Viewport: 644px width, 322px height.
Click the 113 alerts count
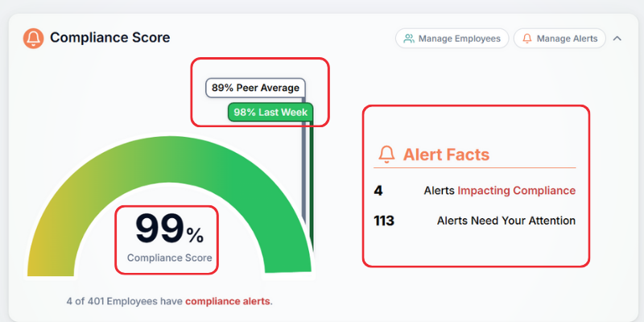pos(383,220)
